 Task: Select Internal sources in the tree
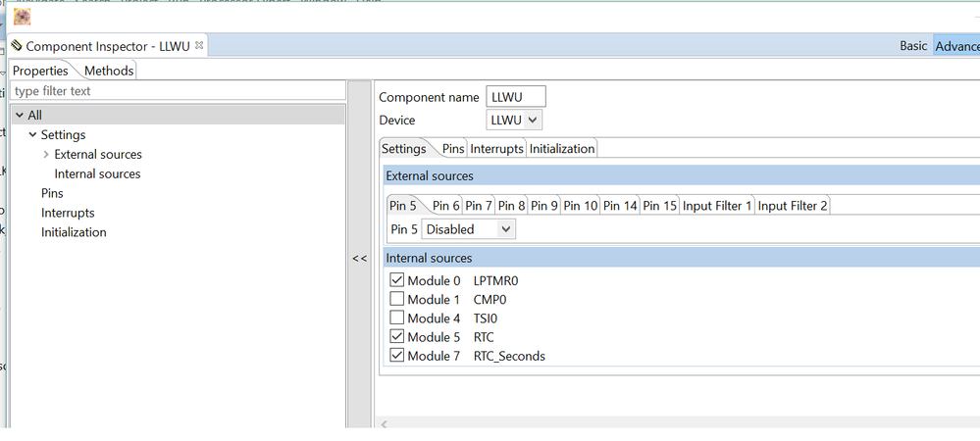click(97, 174)
